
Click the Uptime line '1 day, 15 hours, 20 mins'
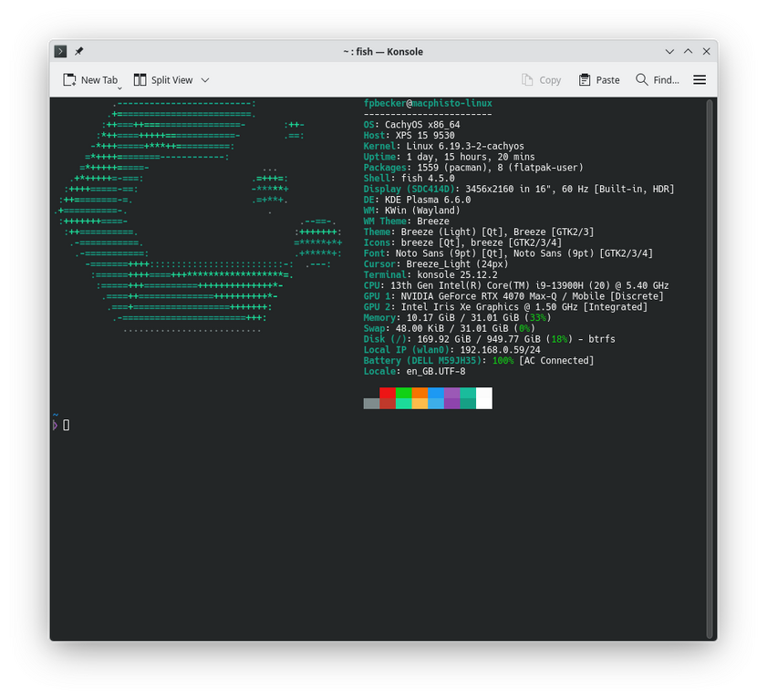tap(471, 157)
